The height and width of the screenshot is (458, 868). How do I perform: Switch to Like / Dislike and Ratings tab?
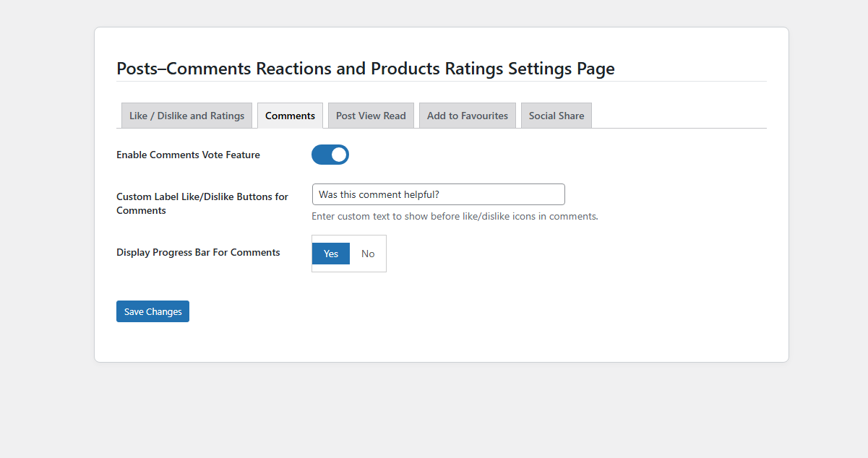pyautogui.click(x=186, y=116)
